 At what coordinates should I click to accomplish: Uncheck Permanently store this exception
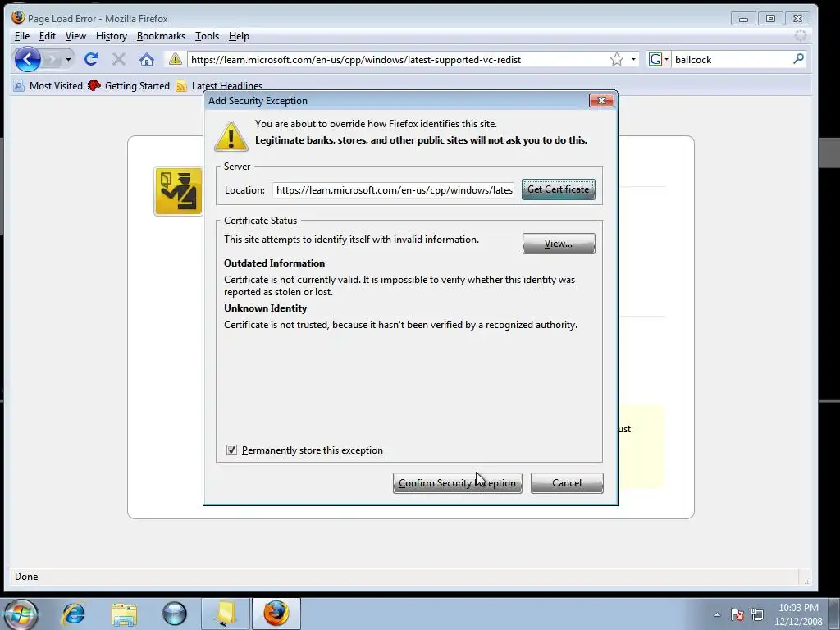(x=231, y=450)
